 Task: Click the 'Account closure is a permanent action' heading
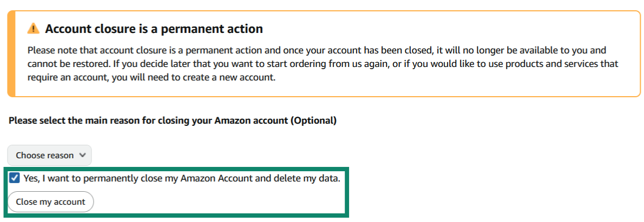(154, 29)
